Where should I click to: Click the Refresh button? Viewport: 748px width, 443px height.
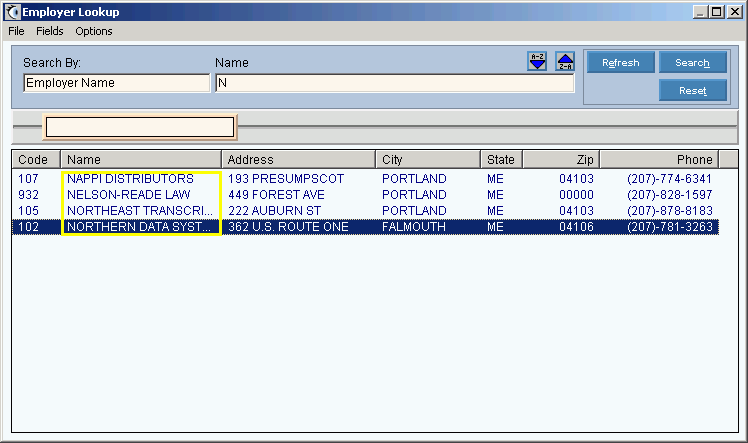coord(621,62)
